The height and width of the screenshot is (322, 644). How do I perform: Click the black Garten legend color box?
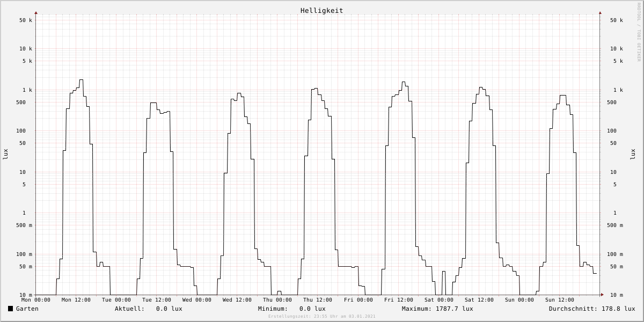(10, 309)
